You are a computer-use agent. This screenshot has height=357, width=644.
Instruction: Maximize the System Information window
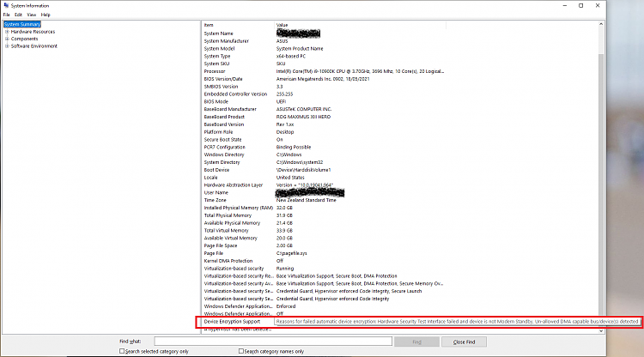[x=580, y=5]
